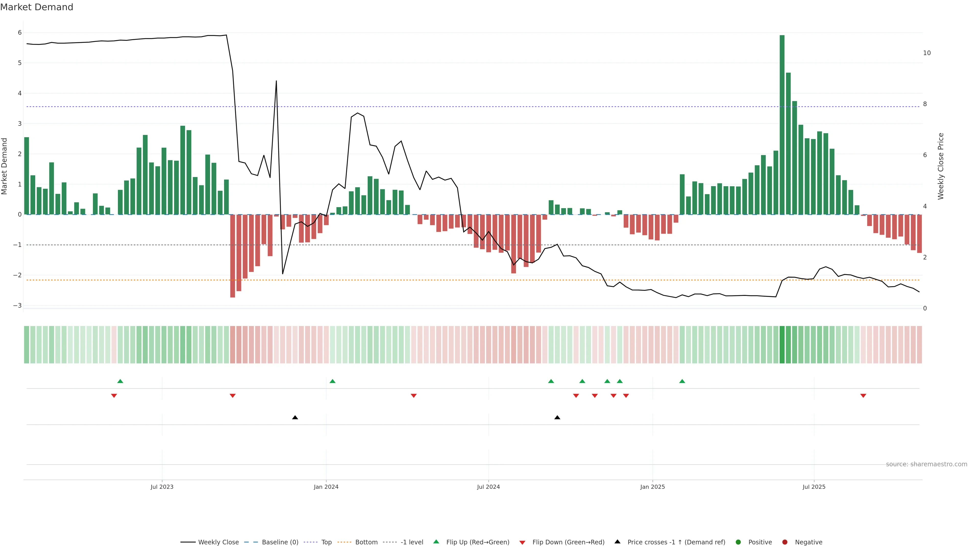Click the darkest green heatmap strip cell
The width and height of the screenshot is (980, 551).
click(782, 345)
